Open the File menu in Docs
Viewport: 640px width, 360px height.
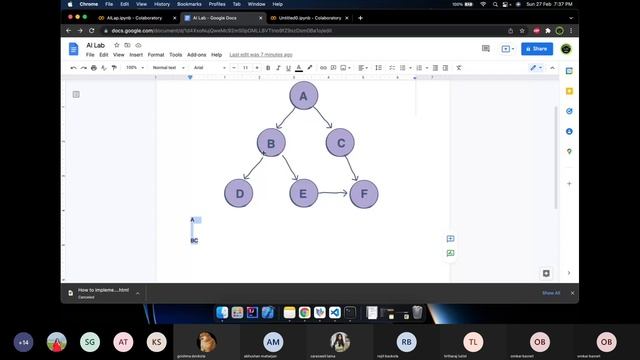click(90, 55)
